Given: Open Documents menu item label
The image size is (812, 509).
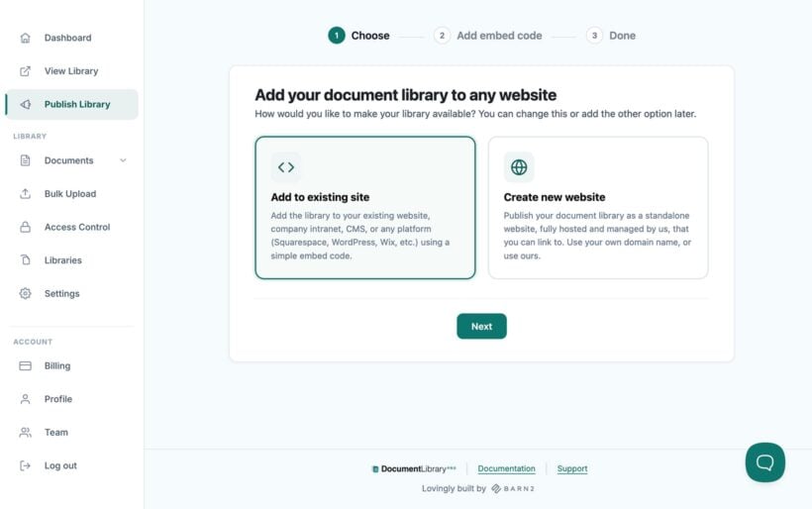Looking at the screenshot, I should (x=69, y=160).
